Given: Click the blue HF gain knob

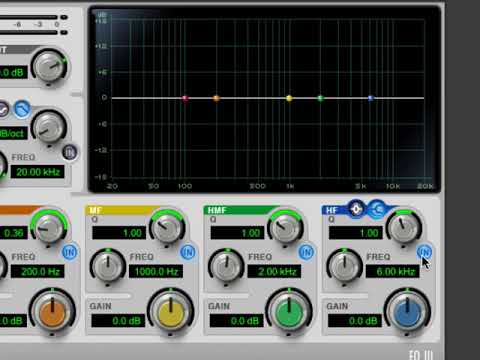Looking at the screenshot, I should (x=407, y=312).
